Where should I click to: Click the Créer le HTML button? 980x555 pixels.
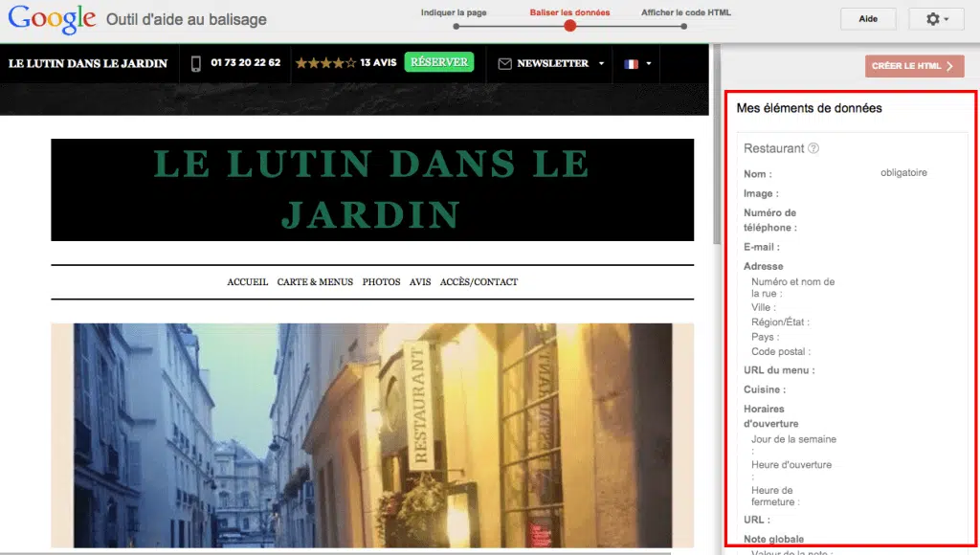coord(914,66)
